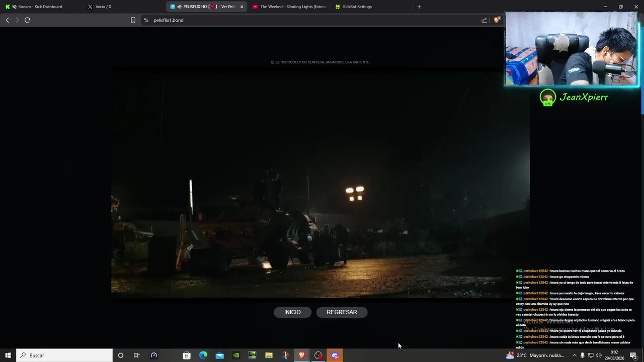Click the microphone tray icon

click(583, 355)
